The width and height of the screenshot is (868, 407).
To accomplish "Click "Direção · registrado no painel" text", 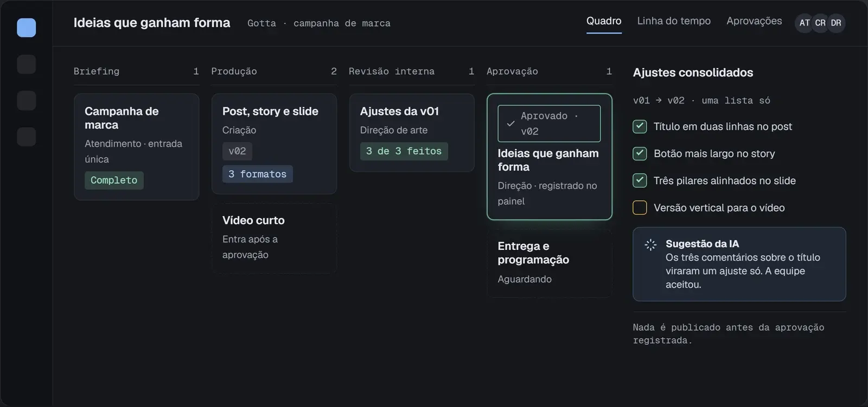I will tap(547, 193).
